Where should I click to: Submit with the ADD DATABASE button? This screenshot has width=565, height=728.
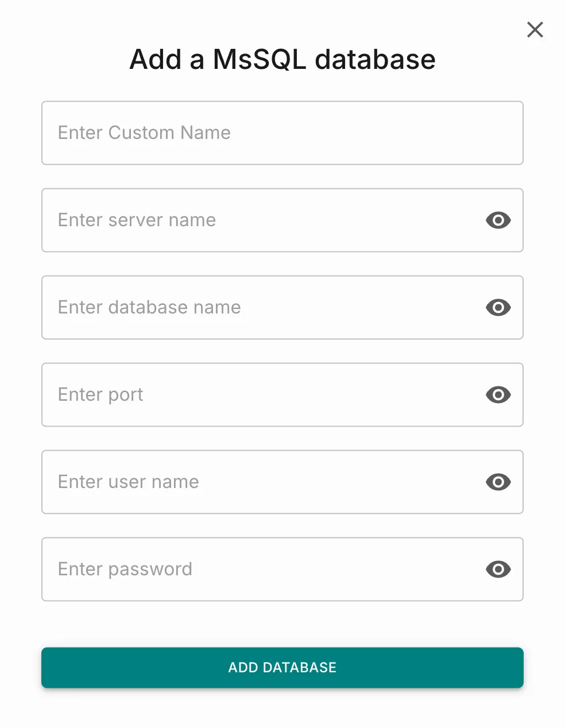click(282, 668)
